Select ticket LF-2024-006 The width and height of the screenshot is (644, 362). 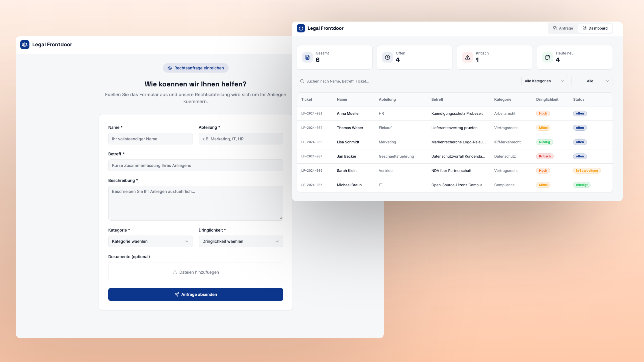click(x=311, y=185)
